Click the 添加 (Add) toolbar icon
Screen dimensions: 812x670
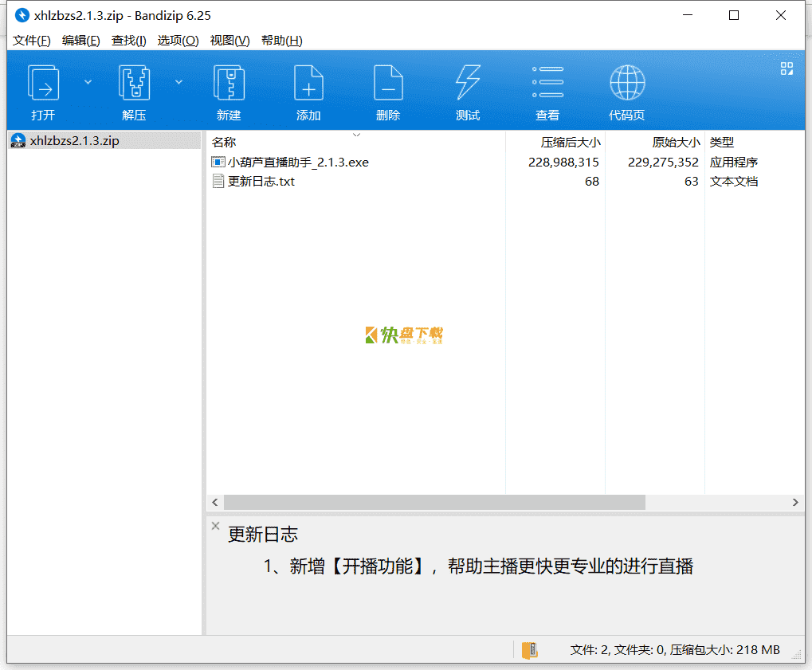pos(308,83)
